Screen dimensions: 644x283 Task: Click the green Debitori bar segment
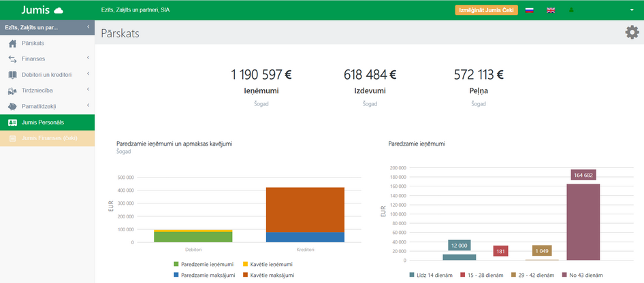tap(193, 237)
